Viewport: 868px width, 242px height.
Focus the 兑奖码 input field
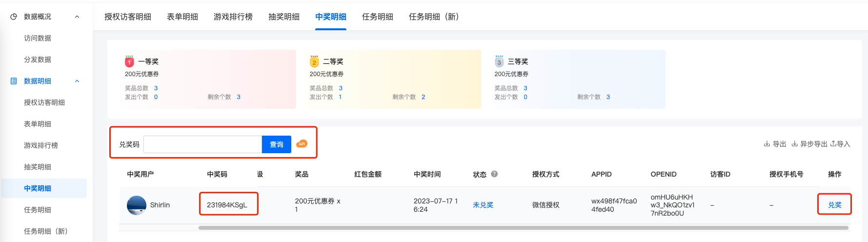203,144
